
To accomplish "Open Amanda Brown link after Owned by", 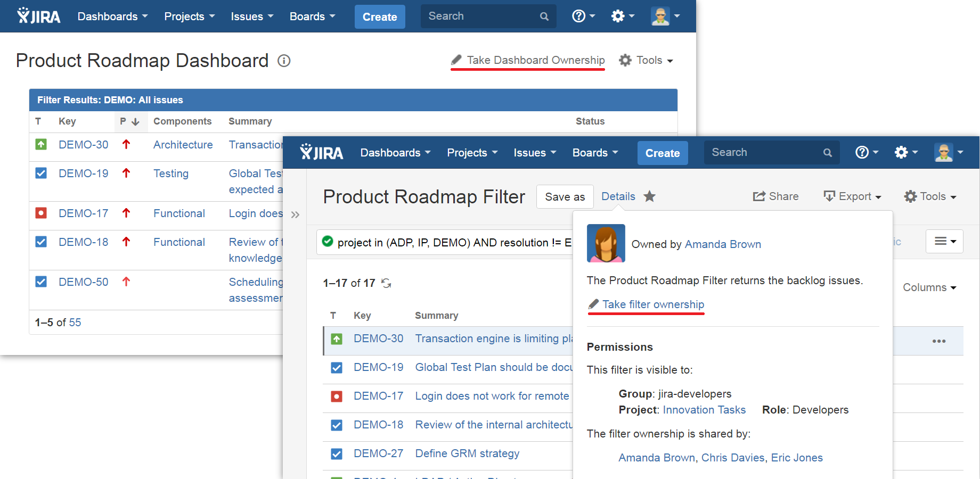I will [723, 244].
